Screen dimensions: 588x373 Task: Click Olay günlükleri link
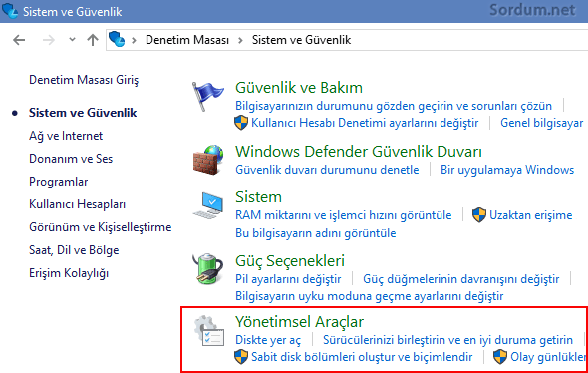[x=548, y=357]
